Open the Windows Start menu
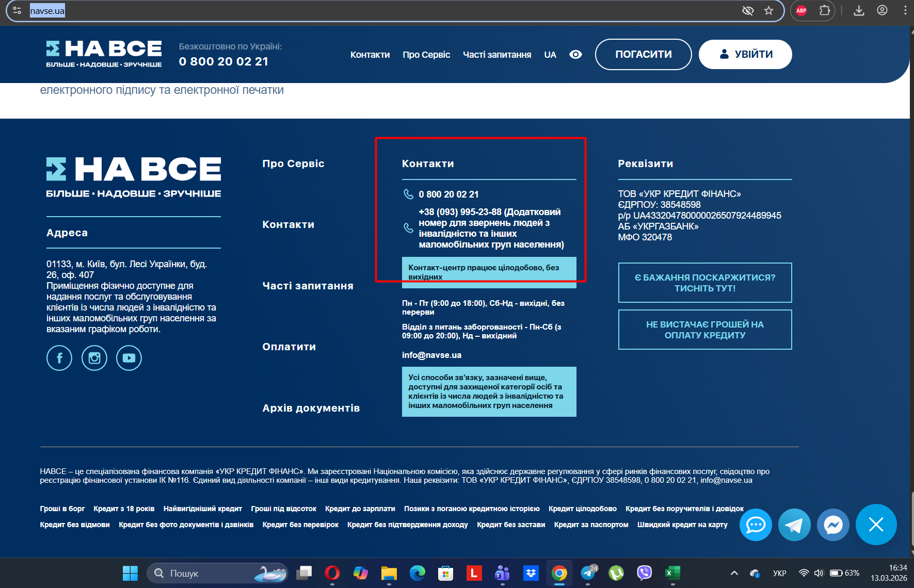The height and width of the screenshot is (588, 914). point(130,573)
